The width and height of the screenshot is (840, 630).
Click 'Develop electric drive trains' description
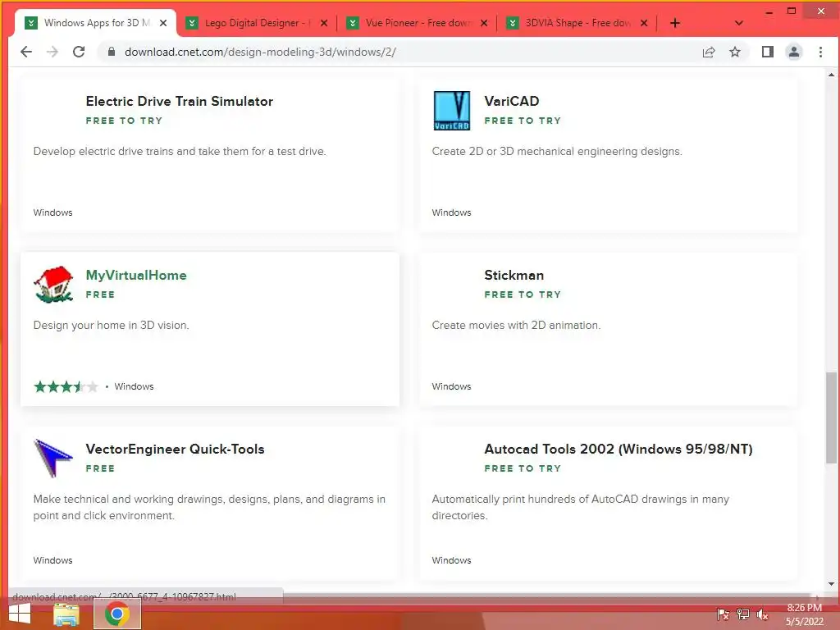(180, 152)
